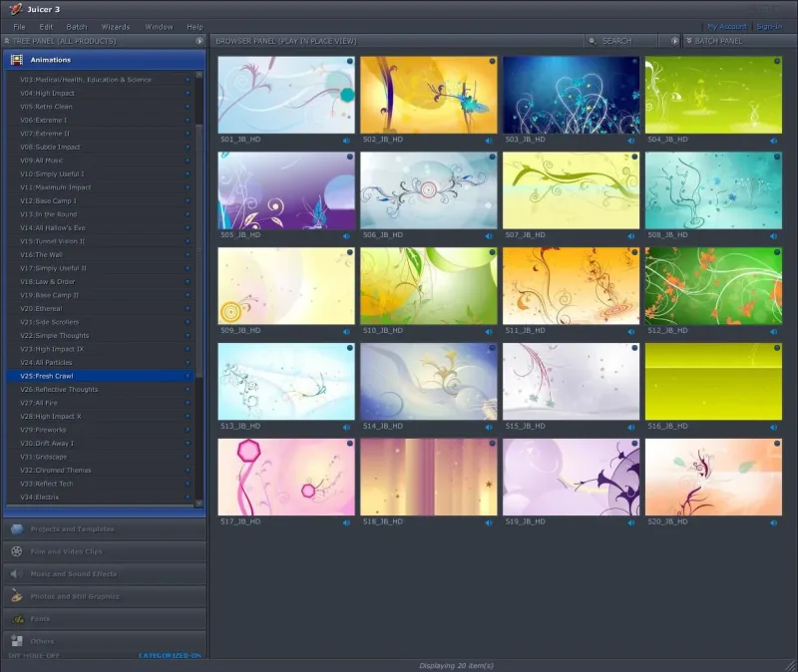Click the tree list vertical scrollbar thumb
Image resolution: width=798 pixels, height=672 pixels.
tap(199, 250)
